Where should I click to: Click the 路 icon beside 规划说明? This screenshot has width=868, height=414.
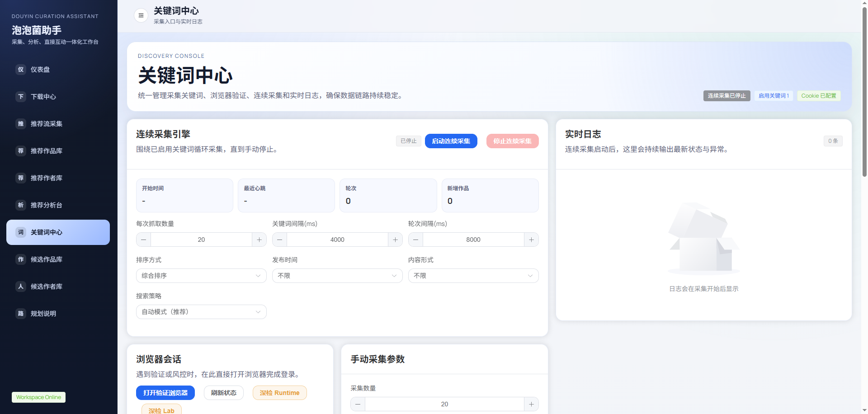(x=21, y=314)
